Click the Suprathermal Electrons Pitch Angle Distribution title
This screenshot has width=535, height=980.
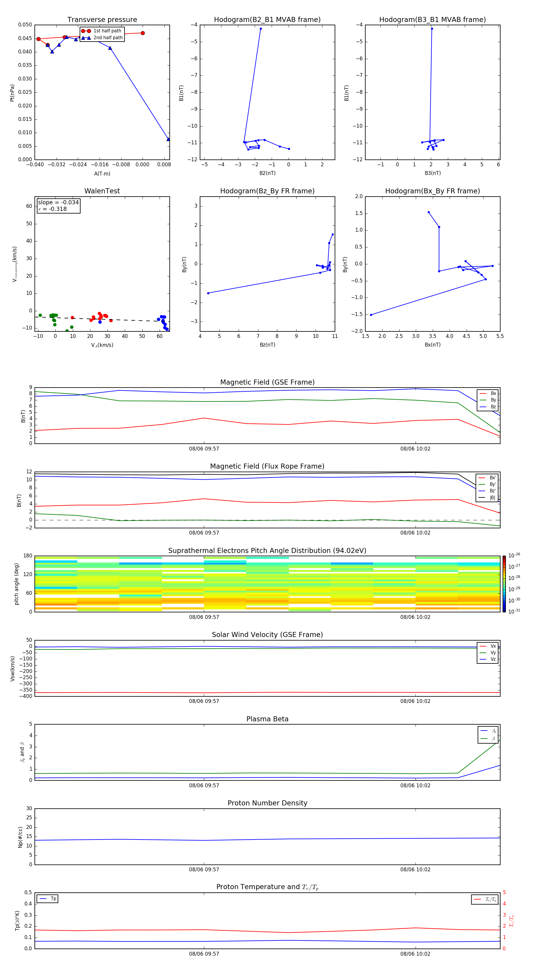[267, 551]
